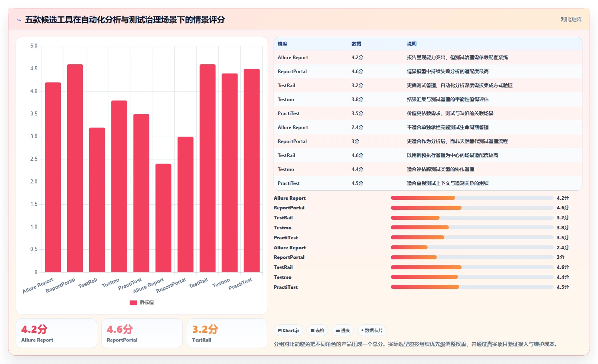Click the Testmo progress bar at 4.4分

coord(472,277)
